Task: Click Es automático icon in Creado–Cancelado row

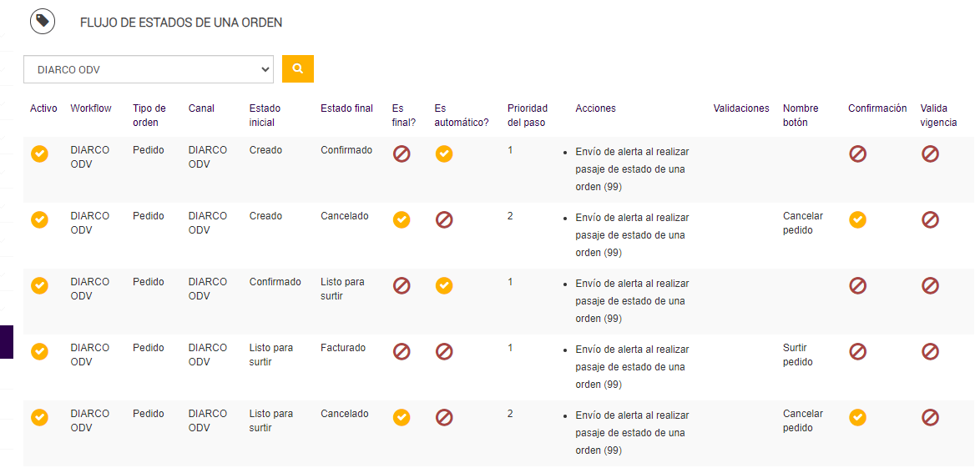Action: [444, 219]
